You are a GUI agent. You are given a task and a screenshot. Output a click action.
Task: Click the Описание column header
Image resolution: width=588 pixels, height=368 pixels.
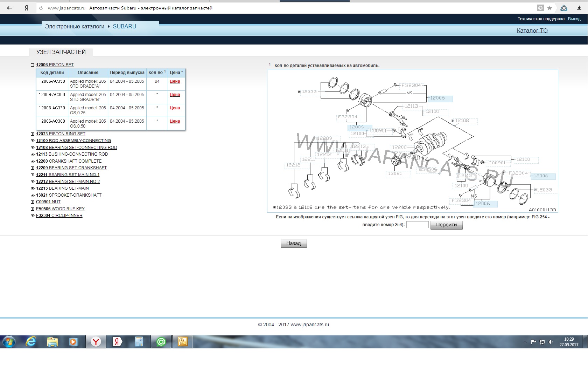pos(88,73)
